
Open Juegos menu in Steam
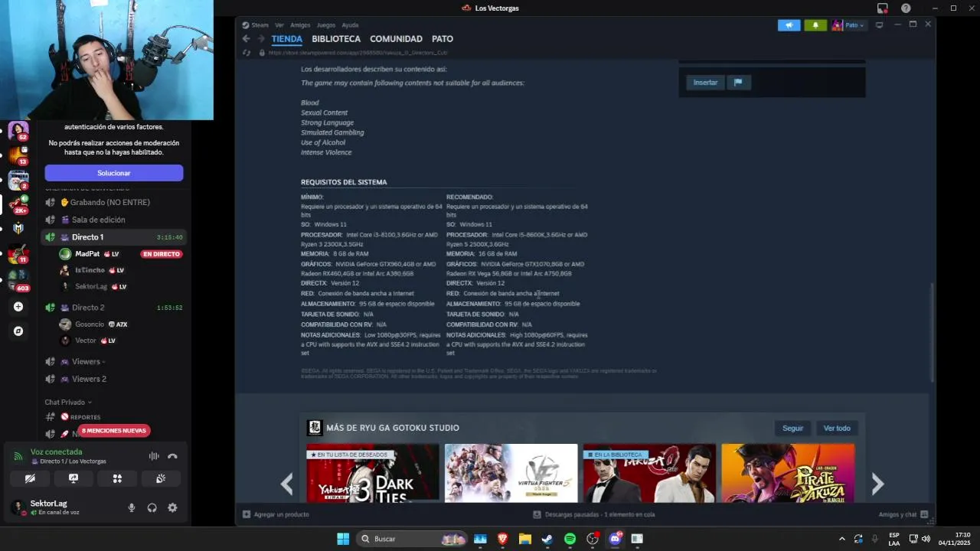(325, 25)
